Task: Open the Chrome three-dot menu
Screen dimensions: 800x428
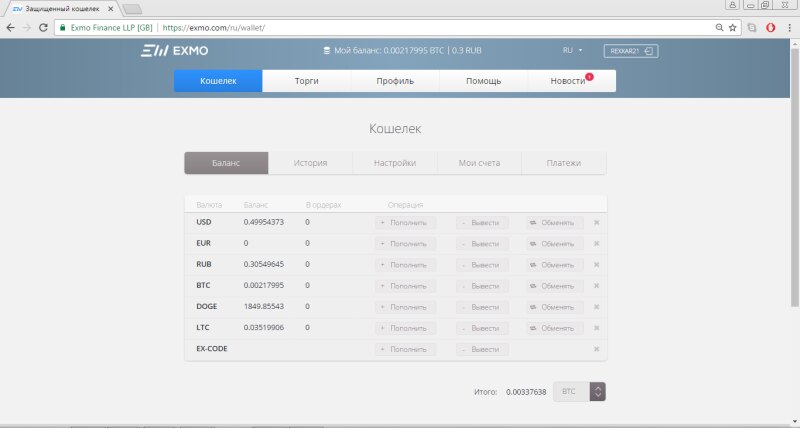Action: pos(788,28)
